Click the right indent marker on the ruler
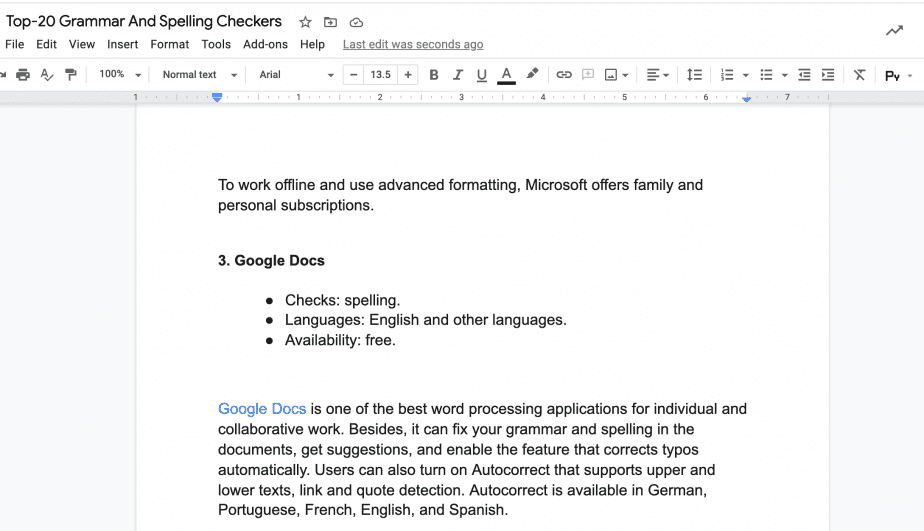924x531 pixels. click(x=747, y=98)
